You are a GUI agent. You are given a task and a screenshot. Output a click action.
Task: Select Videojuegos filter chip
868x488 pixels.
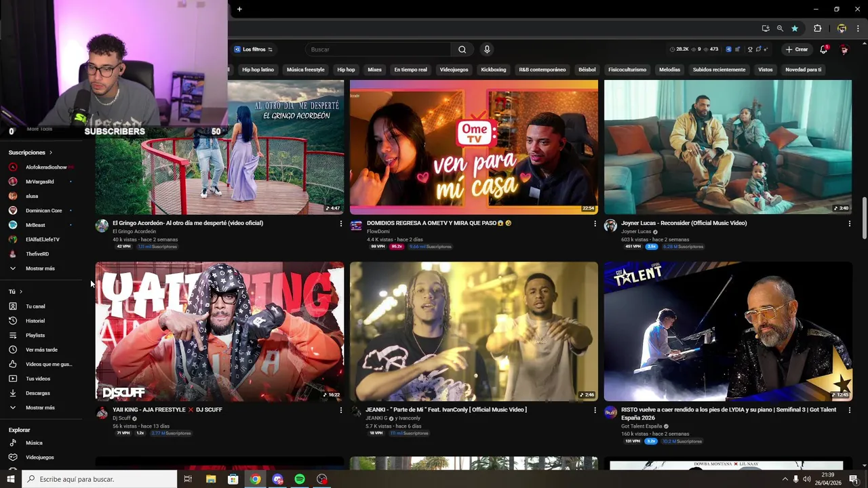(454, 70)
